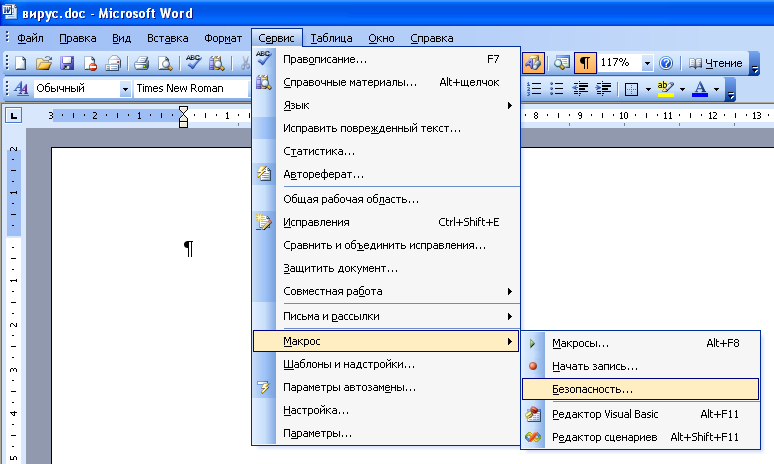
Task: Expand Совместная работа submenu
Action: [386, 291]
